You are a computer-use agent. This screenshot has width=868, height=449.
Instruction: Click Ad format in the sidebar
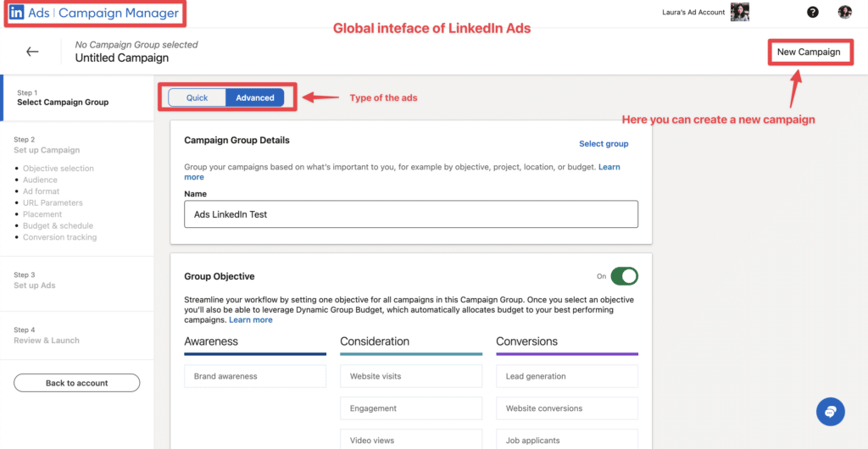coord(41,191)
